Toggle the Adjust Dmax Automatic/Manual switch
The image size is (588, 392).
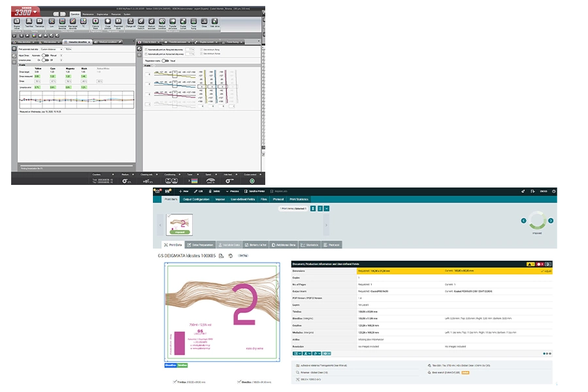(46, 56)
